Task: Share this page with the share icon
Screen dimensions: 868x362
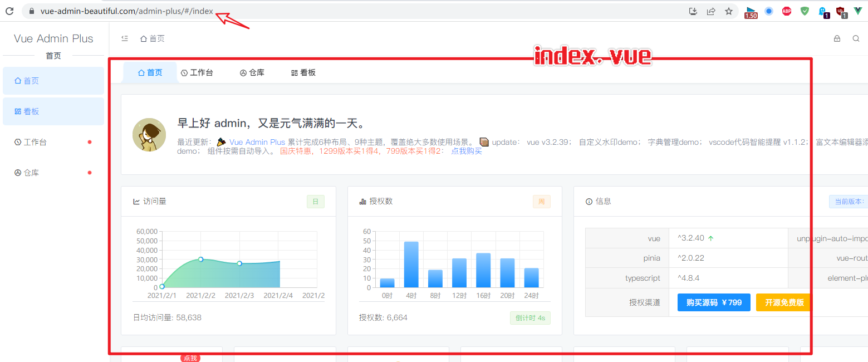Action: click(x=711, y=11)
